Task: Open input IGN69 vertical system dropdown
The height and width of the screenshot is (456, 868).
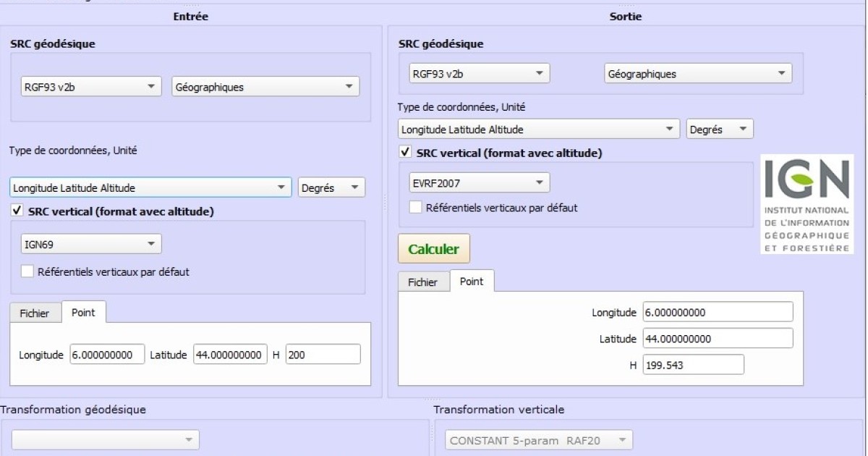Action: click(90, 244)
